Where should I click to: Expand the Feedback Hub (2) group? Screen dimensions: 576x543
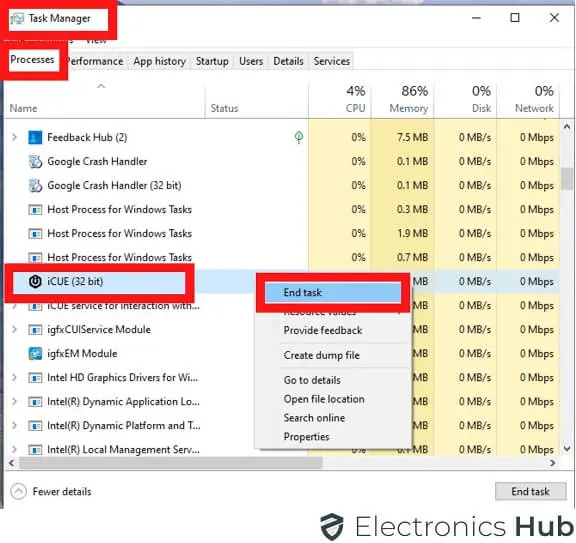click(x=14, y=137)
